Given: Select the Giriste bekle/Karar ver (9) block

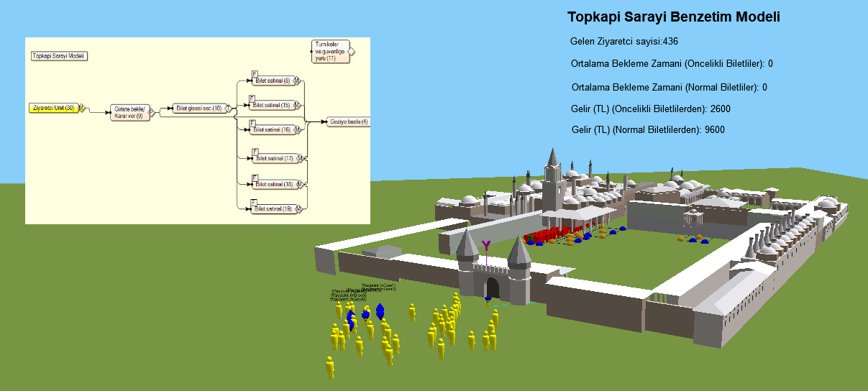Looking at the screenshot, I should [130, 112].
